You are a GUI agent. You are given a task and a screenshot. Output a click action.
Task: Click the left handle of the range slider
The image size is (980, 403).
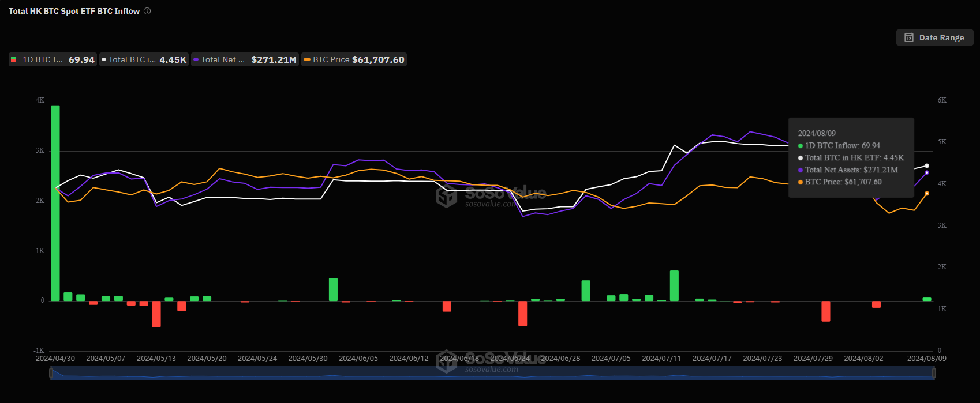tap(51, 374)
